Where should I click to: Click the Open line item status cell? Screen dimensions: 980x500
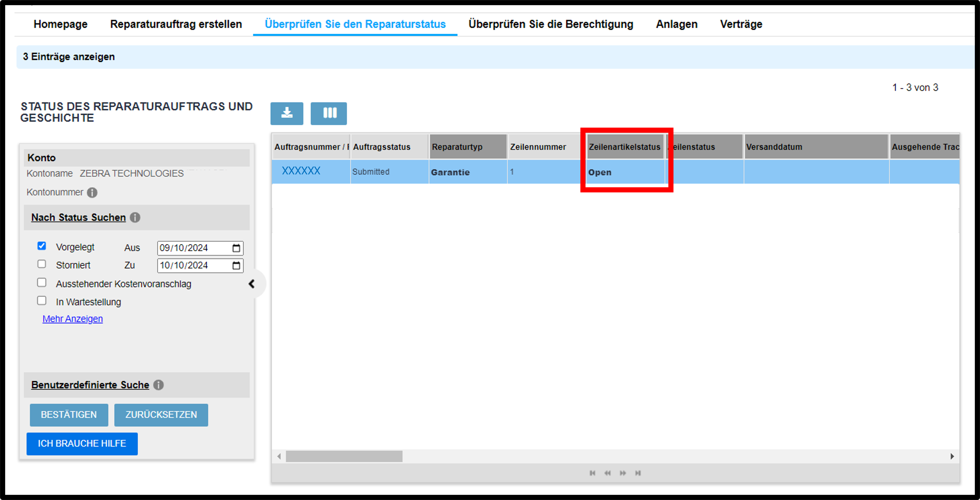[x=625, y=172]
